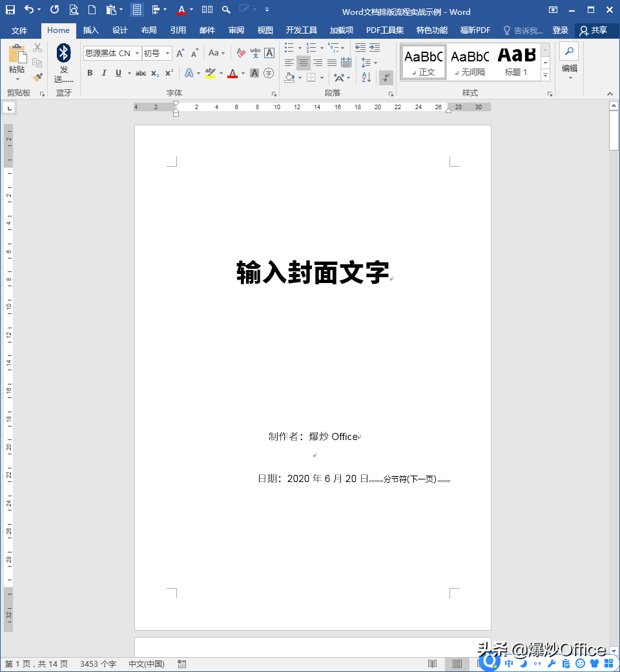Screen dimensions: 620x672
Task: Apply red font color swatch
Action: 232,73
